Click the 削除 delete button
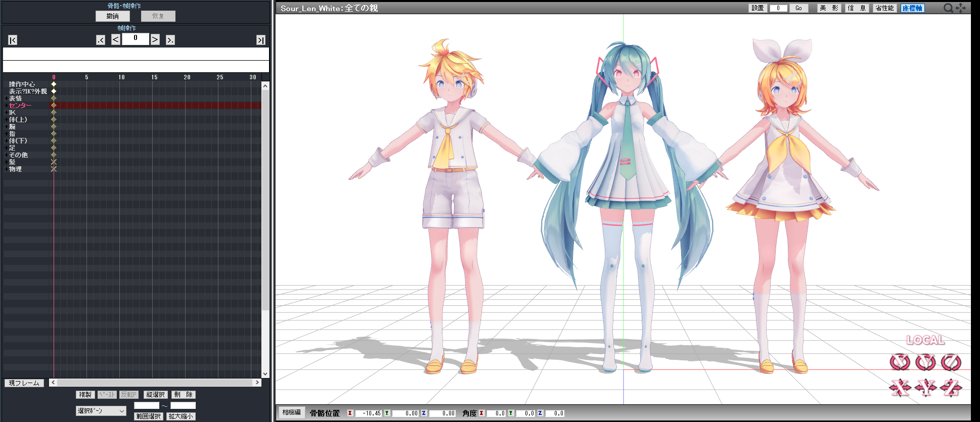 pyautogui.click(x=183, y=395)
